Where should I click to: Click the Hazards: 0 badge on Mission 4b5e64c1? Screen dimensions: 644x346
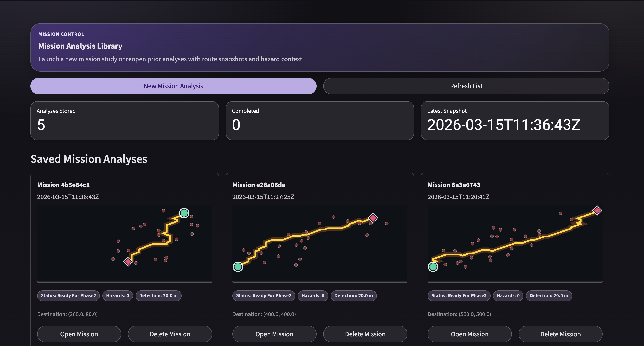coord(118,295)
